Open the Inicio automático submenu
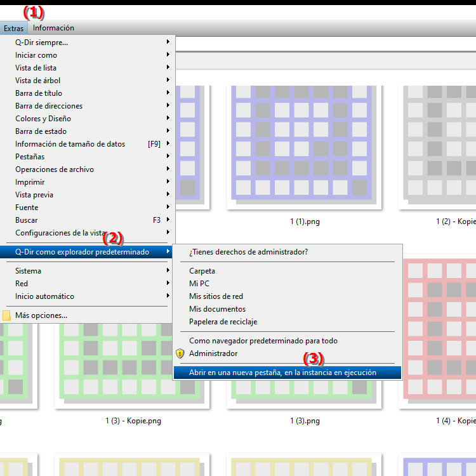The height and width of the screenshot is (476, 476). coord(44,296)
